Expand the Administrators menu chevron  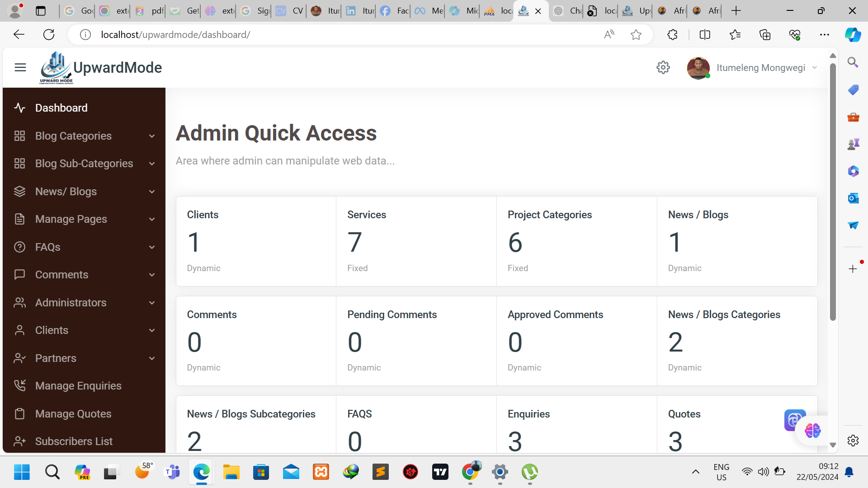tap(152, 303)
